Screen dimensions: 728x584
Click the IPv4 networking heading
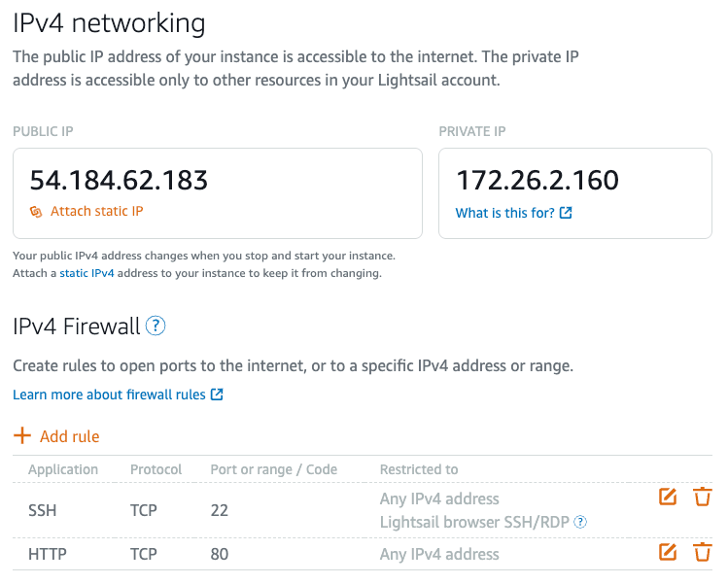click(109, 22)
